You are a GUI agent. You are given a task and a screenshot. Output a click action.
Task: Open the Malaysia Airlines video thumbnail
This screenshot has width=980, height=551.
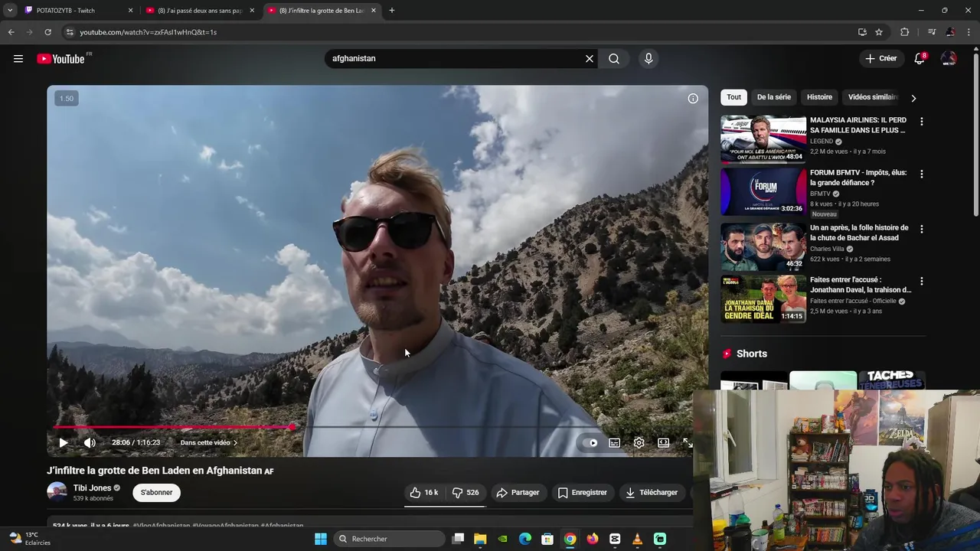[x=763, y=139]
